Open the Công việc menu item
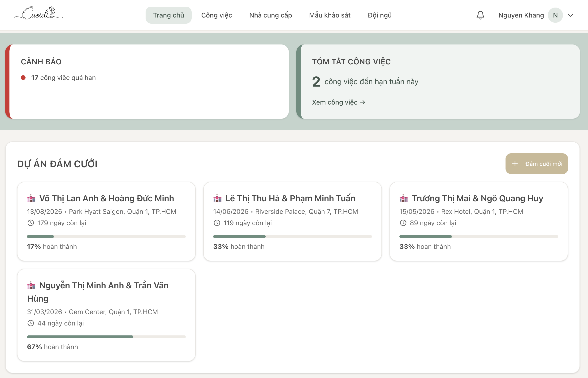The width and height of the screenshot is (588, 378). (x=216, y=15)
